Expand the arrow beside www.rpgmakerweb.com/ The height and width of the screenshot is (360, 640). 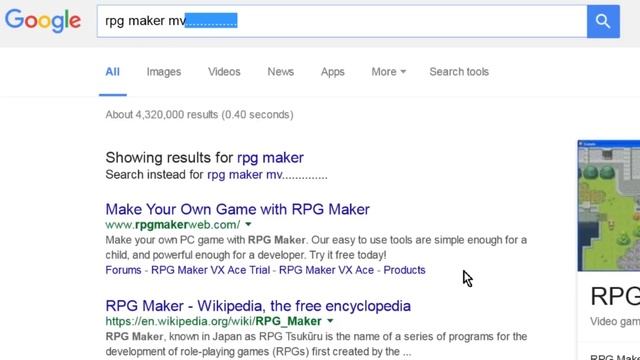click(x=248, y=224)
